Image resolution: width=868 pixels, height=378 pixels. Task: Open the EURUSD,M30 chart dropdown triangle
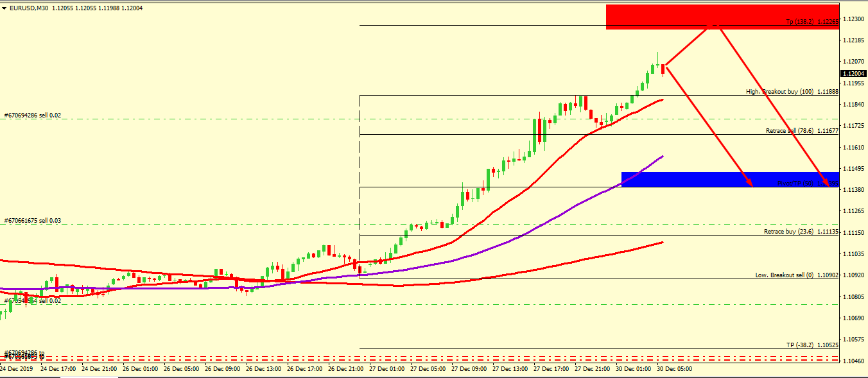(x=4, y=8)
